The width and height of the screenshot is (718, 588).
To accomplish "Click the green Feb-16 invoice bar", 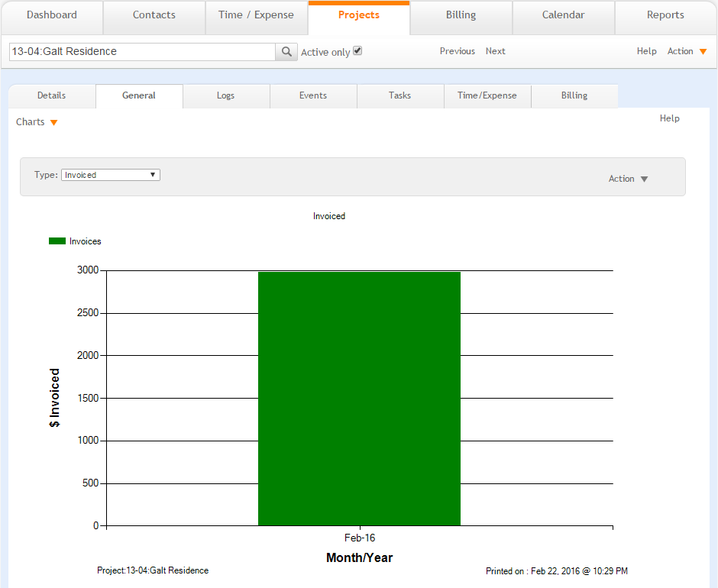I will pyautogui.click(x=359, y=399).
